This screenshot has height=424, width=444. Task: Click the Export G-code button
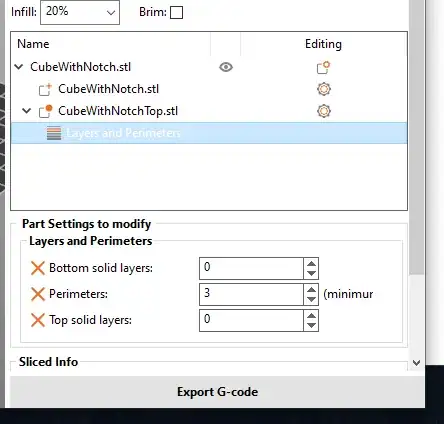(x=217, y=392)
